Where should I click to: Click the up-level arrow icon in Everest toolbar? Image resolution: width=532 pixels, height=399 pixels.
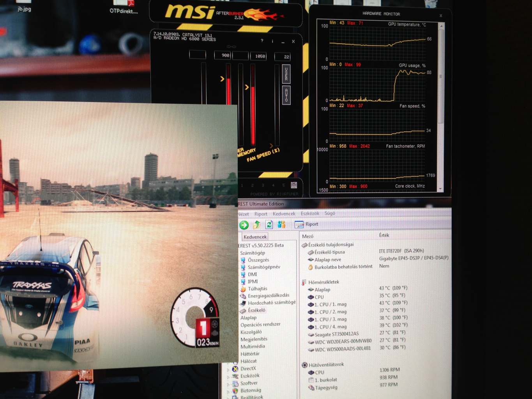[x=256, y=224]
